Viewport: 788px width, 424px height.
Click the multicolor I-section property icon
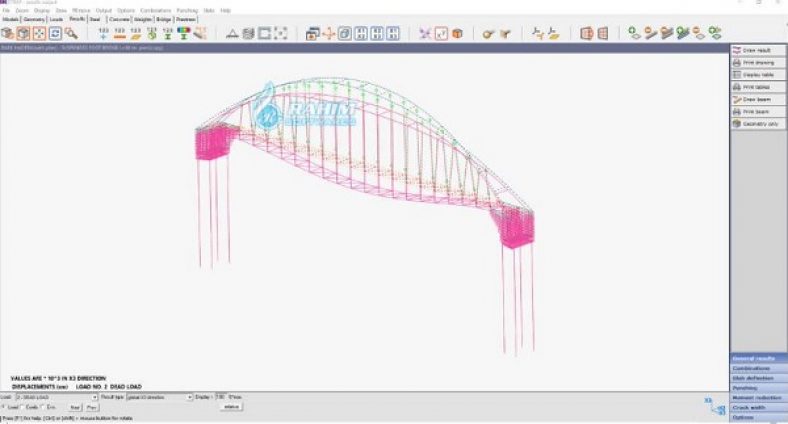184,34
